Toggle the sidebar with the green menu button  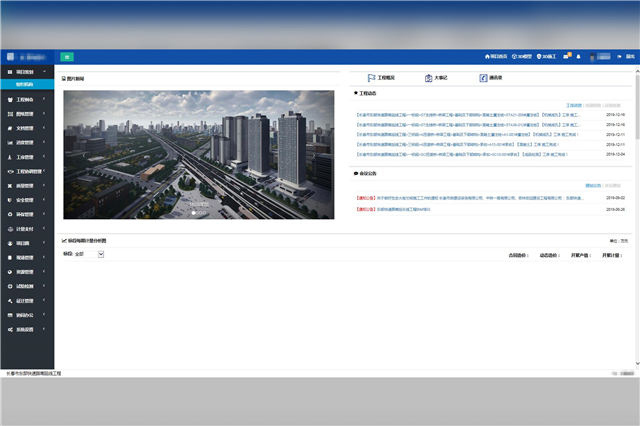(x=67, y=57)
